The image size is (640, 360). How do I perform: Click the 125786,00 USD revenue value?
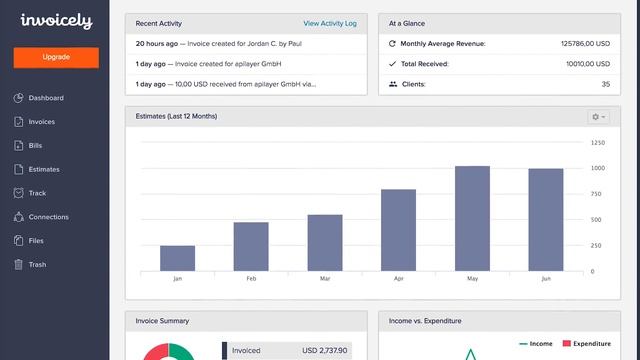click(585, 44)
